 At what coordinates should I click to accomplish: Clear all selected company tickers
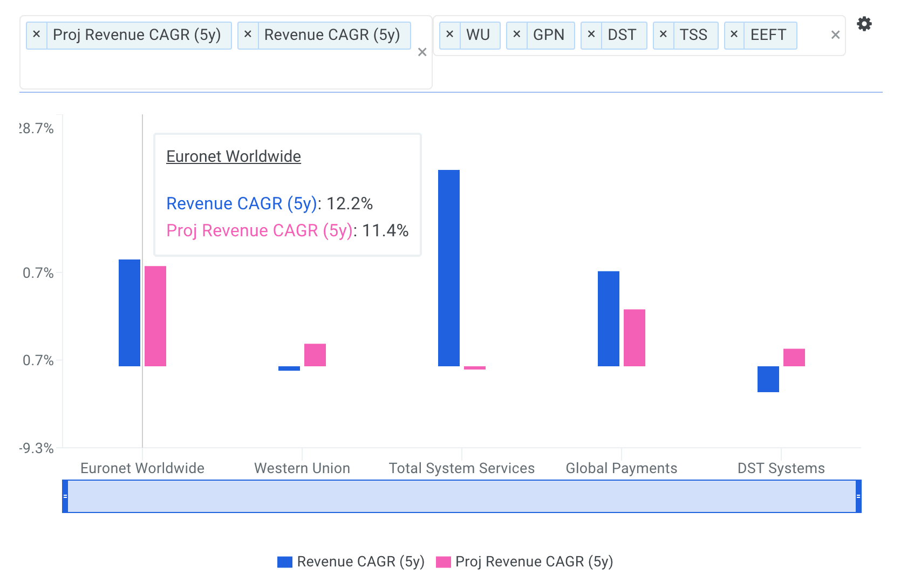pyautogui.click(x=835, y=35)
